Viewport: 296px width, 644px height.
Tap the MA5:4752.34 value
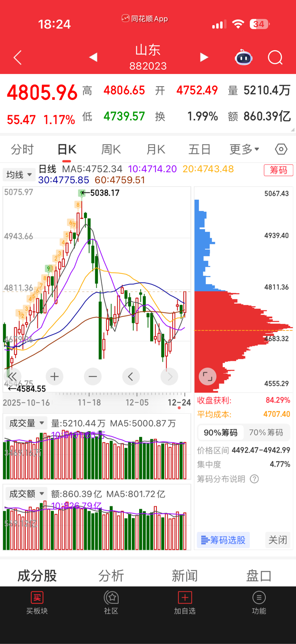[x=92, y=169]
